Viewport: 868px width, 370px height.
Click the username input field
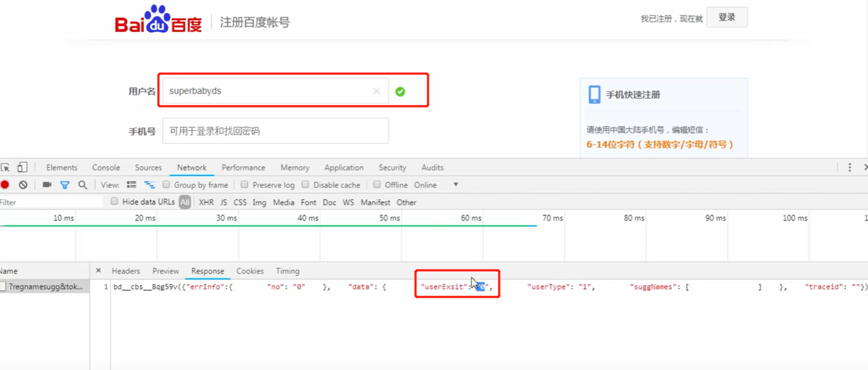coord(275,91)
